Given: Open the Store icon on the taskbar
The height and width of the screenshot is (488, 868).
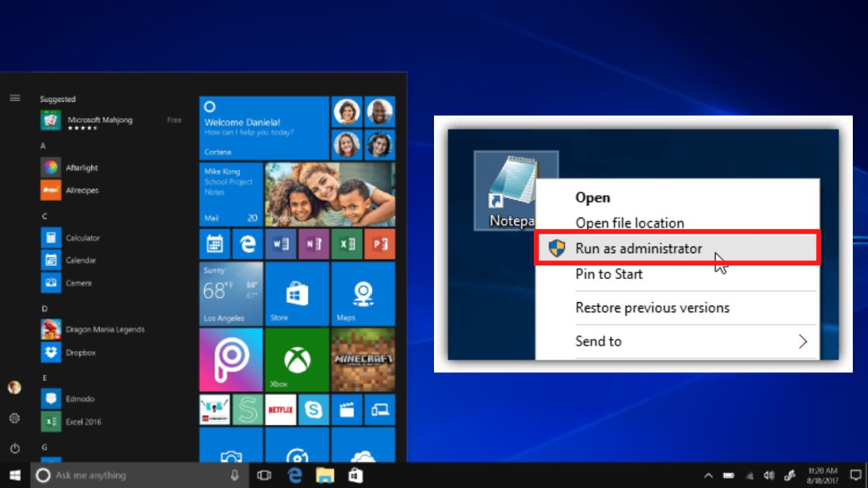Looking at the screenshot, I should coord(355,475).
